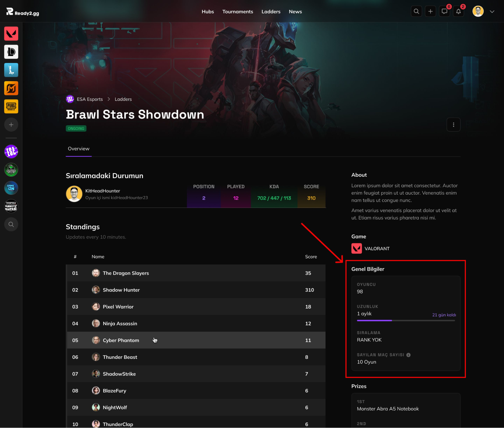
Task: Open the ESA Esports breadcrumb link
Action: tap(90, 99)
